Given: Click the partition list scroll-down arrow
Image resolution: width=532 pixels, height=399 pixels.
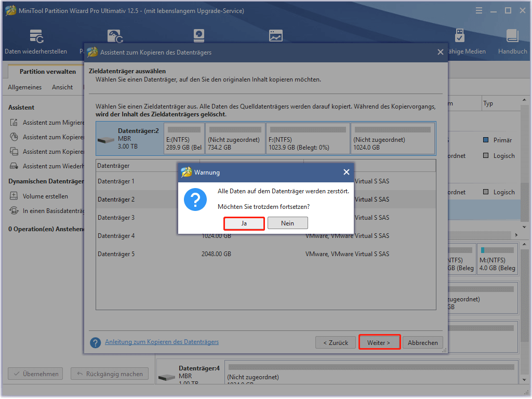Looking at the screenshot, I should (x=524, y=227).
